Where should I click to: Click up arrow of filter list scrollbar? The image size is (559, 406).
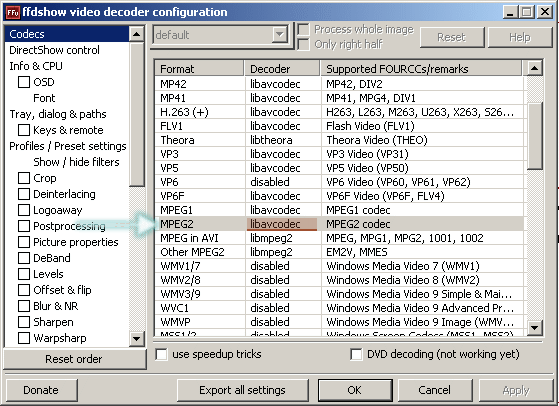click(x=137, y=34)
